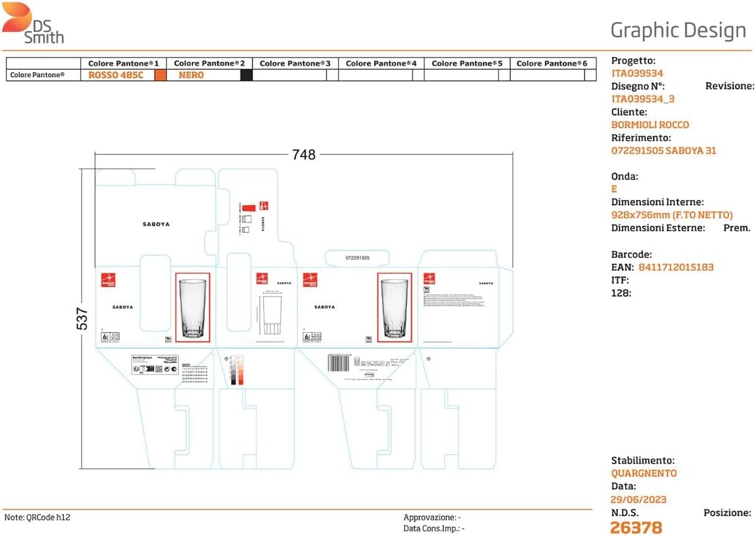Click the 748 width dimension label
Image resolution: width=756 pixels, height=536 pixels.
(304, 155)
